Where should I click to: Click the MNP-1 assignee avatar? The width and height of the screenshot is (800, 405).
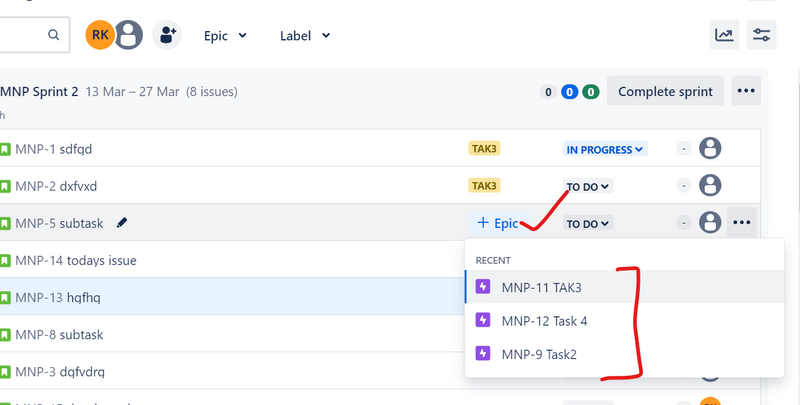pos(710,149)
